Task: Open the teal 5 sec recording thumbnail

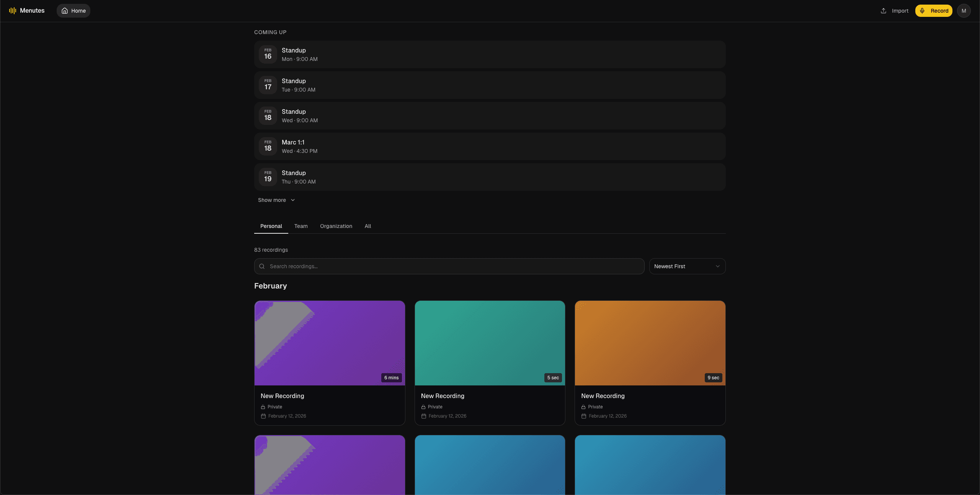Action: (x=490, y=343)
